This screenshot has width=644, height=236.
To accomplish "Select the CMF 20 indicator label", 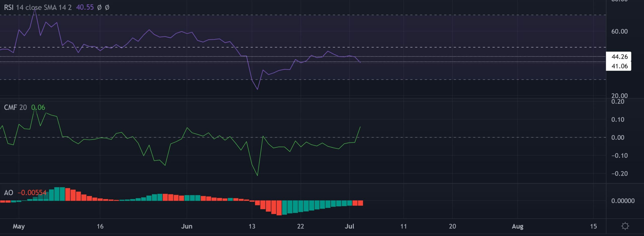I will (15, 108).
